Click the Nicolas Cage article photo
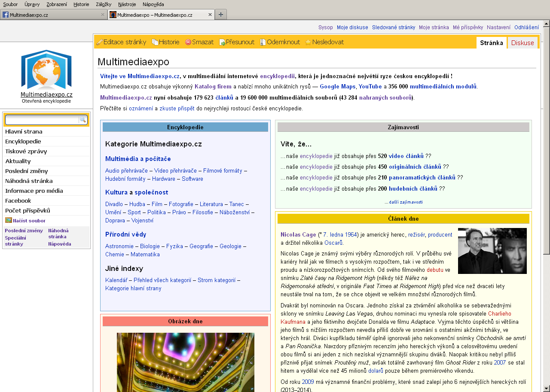The image size is (550, 392). 492,251
